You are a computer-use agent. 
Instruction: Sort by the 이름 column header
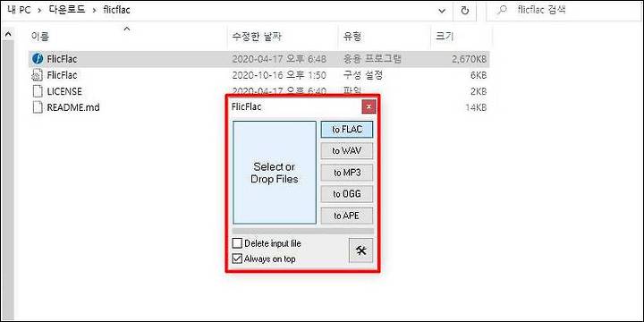(x=40, y=37)
